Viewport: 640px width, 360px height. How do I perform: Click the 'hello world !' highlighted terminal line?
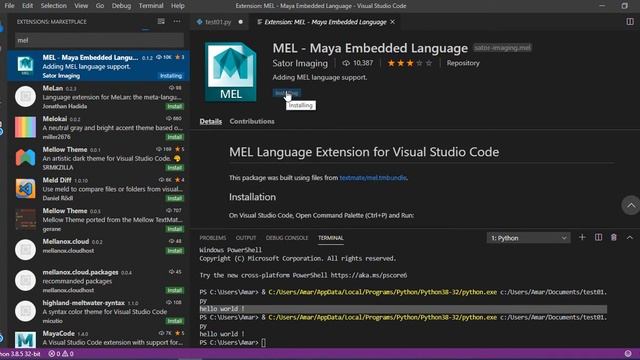[x=403, y=309]
